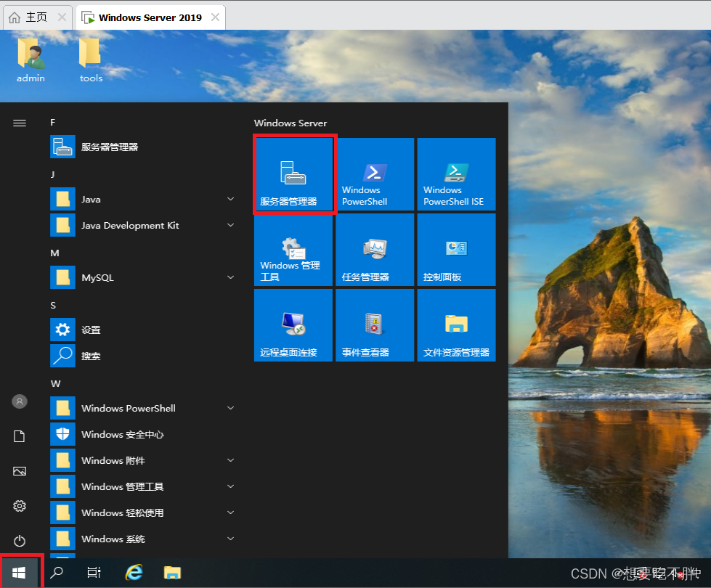This screenshot has width=711, height=588.
Task: Open Pictures icon in the Start sidebar
Action: (20, 471)
